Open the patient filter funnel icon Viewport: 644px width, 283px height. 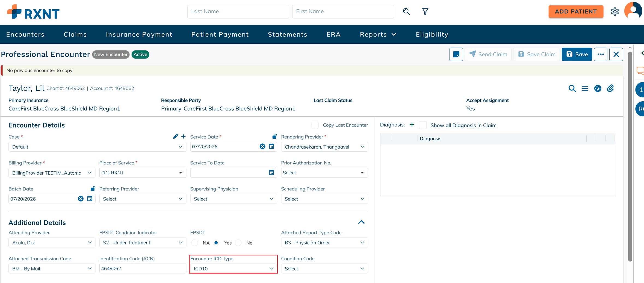[425, 11]
